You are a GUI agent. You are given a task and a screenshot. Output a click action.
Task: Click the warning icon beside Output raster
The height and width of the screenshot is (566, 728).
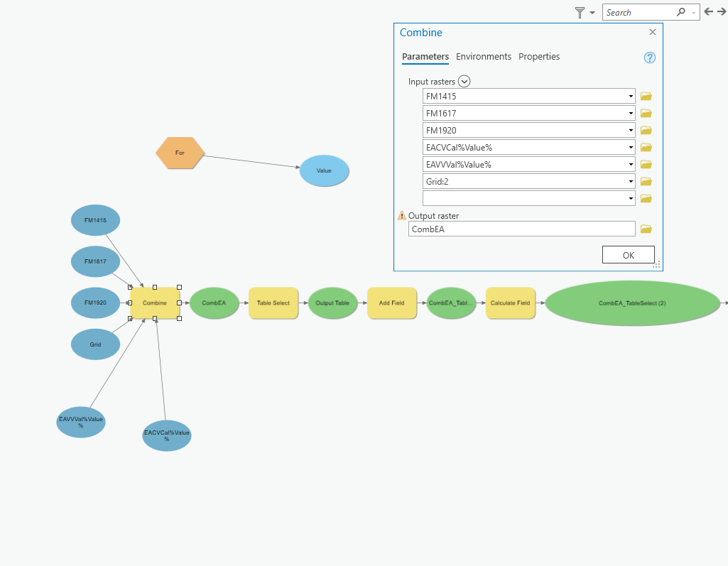coord(403,215)
